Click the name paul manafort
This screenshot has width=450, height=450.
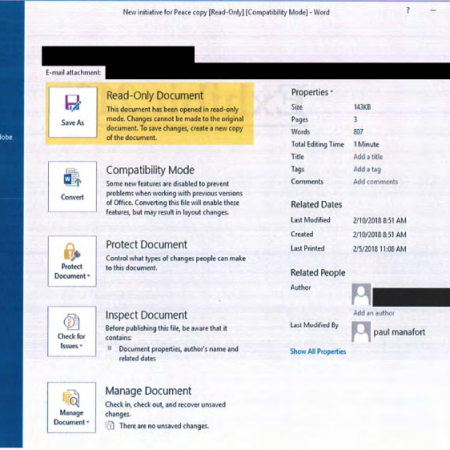tap(399, 332)
